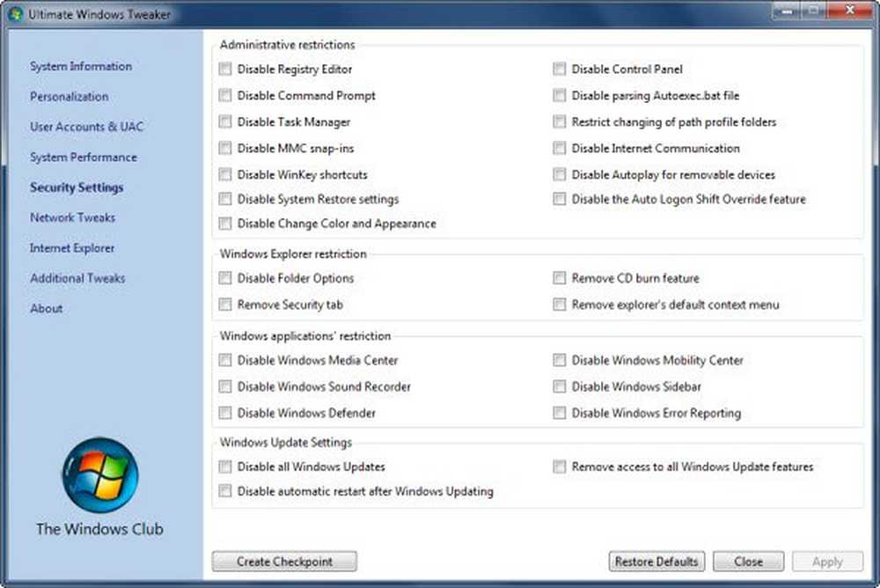Check Disable Command Prompt
Viewport: 880px width, 588px height.
[225, 95]
